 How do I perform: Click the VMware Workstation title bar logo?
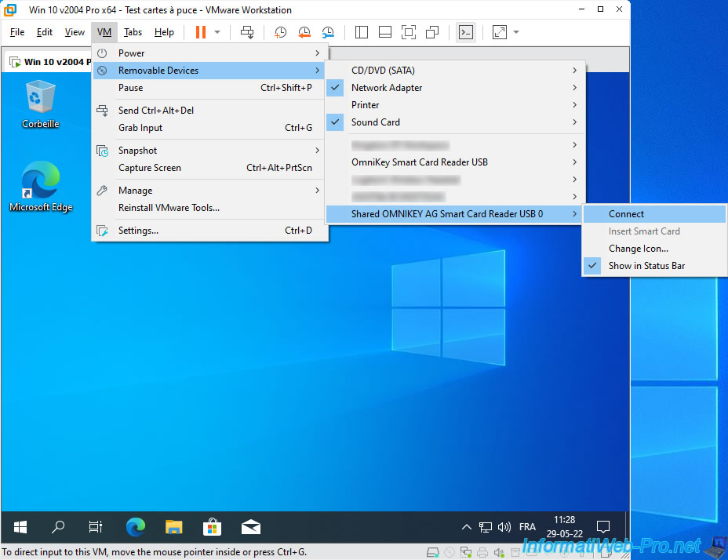tap(10, 9)
